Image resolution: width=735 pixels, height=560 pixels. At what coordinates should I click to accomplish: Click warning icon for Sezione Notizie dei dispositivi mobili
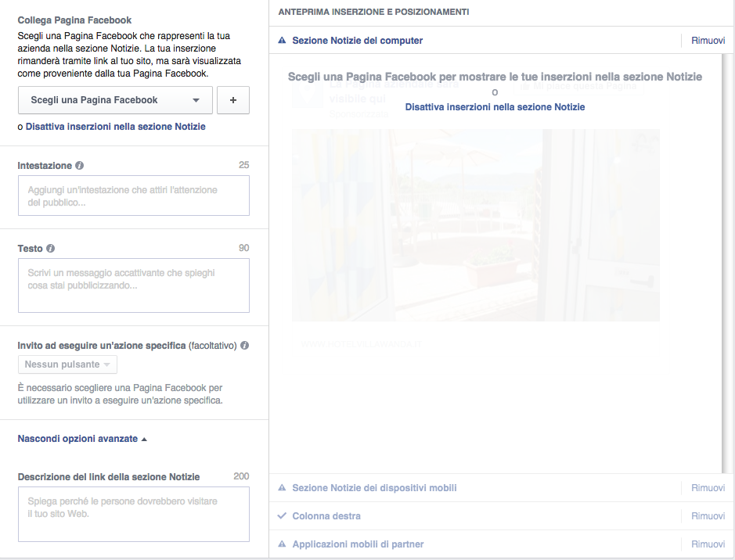[x=283, y=488]
